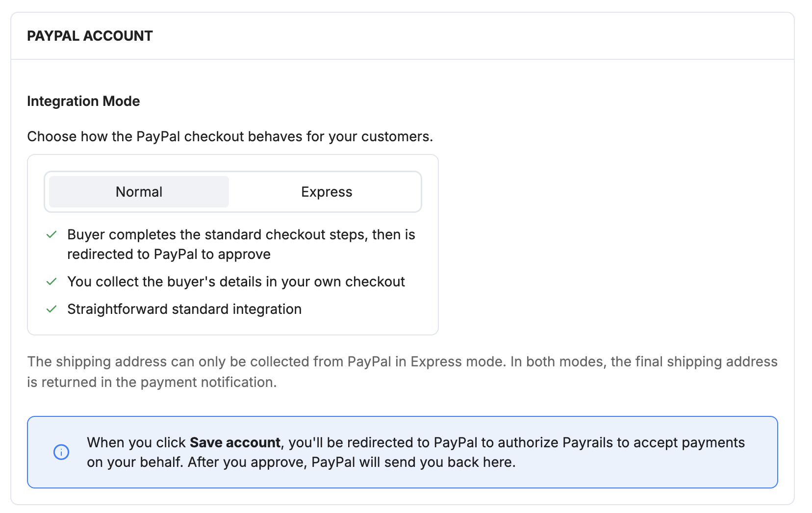812x513 pixels.
Task: Click checkmark beside 'You collect the buyer's details'
Action: (51, 282)
